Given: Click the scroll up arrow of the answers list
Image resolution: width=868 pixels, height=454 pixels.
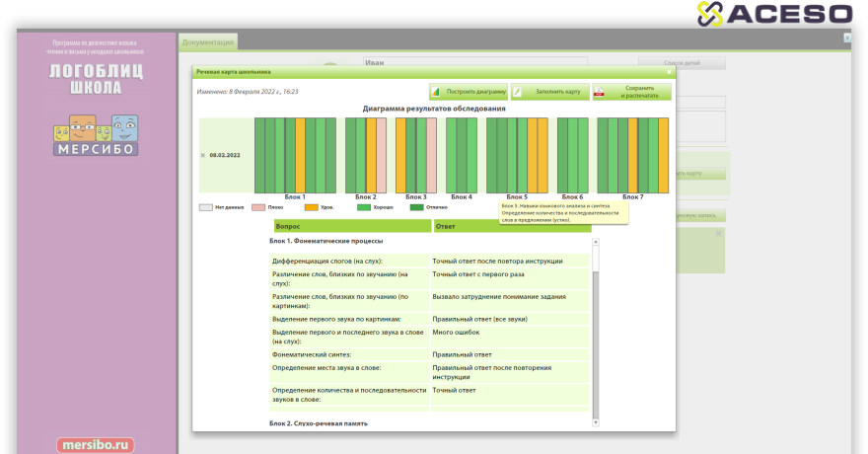Looking at the screenshot, I should point(595,239).
